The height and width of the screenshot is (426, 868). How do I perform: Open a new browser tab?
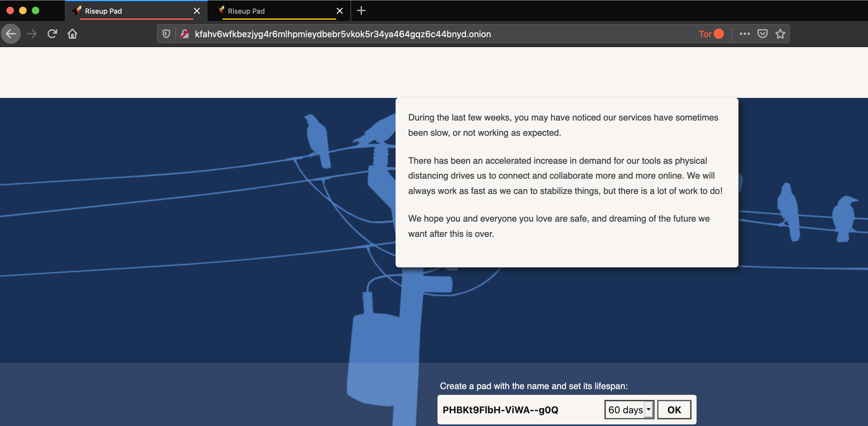361,11
